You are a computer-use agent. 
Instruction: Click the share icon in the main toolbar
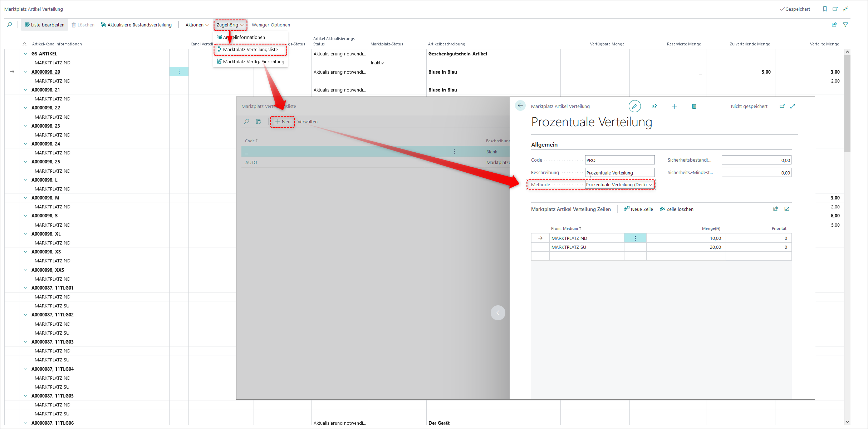click(834, 25)
